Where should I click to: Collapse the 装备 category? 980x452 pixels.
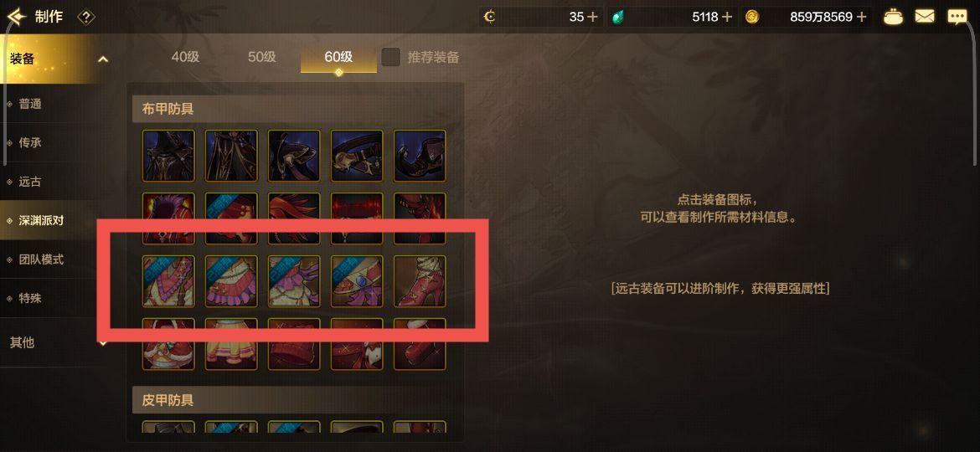coord(103,59)
